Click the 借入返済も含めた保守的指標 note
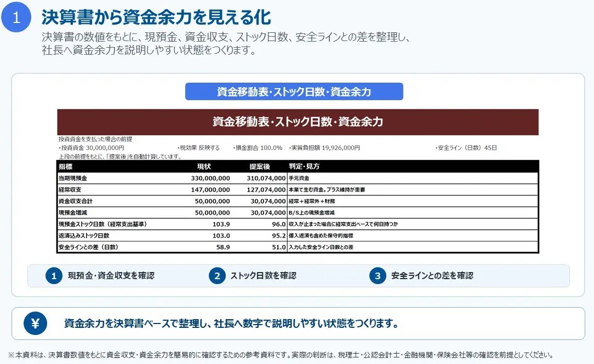This screenshot has height=364, width=594. tap(321, 236)
